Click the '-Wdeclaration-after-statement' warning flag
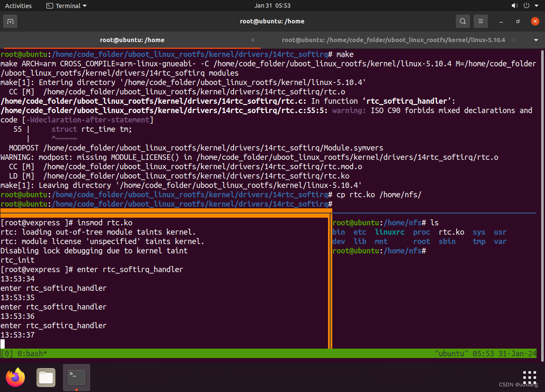545x392 pixels. click(x=88, y=120)
